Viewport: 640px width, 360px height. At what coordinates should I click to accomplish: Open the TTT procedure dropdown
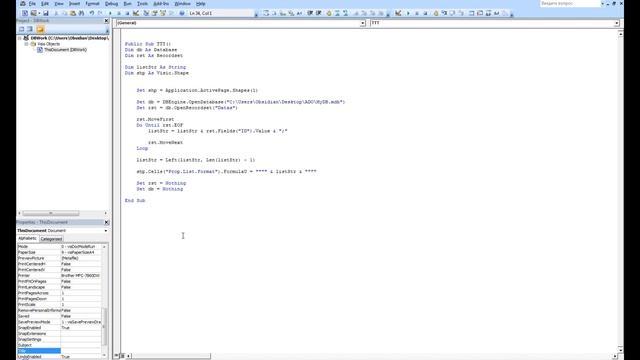tap(617, 23)
